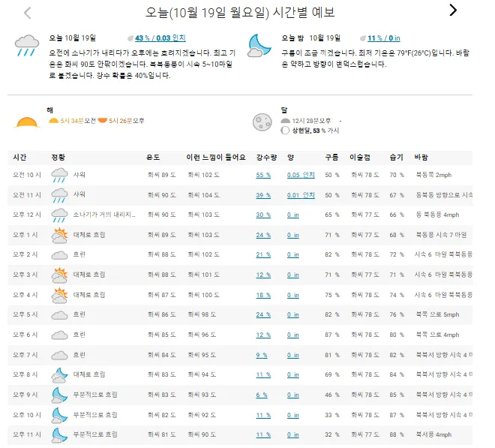This screenshot has width=495, height=448.
Task: Click the small sunrise icon beside 5시 34분
Action: (53, 120)
